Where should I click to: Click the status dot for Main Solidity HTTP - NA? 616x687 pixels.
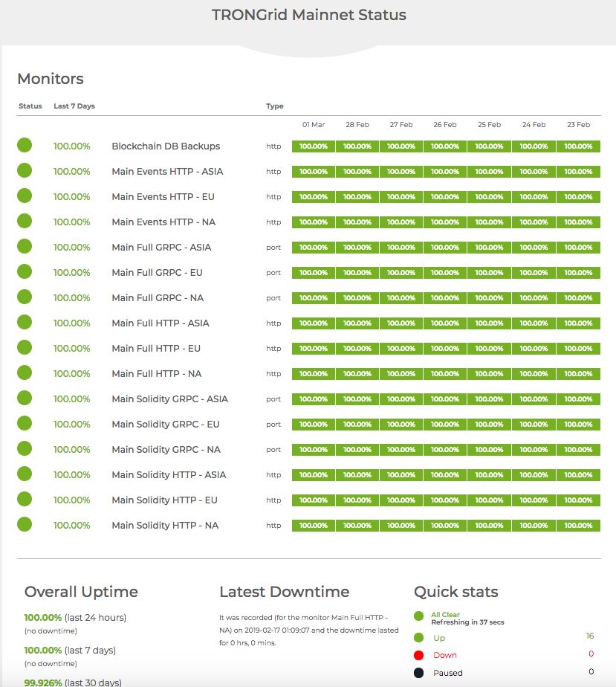(x=25, y=524)
